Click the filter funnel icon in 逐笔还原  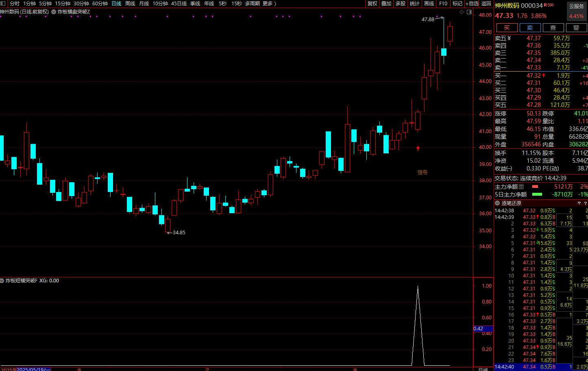[579, 203]
